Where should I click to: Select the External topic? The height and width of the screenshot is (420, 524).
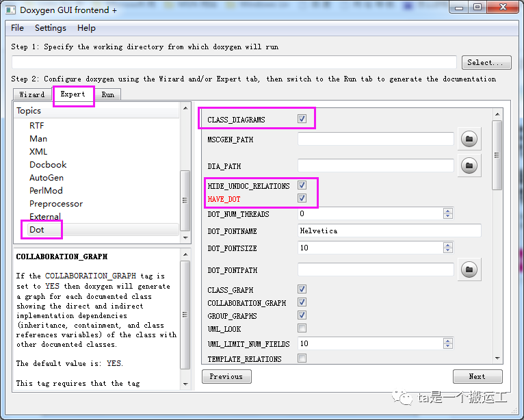45,217
